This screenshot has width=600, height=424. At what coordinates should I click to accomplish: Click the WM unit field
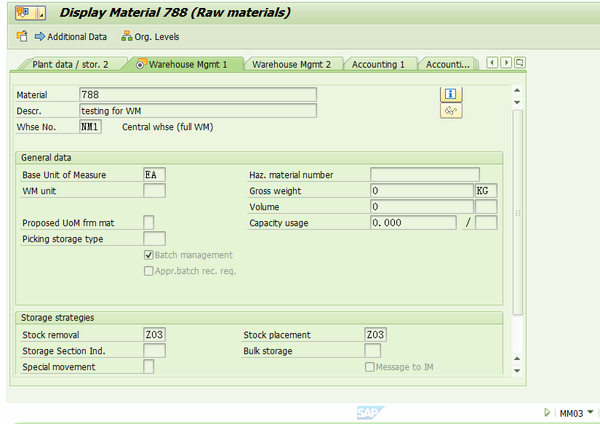(154, 191)
